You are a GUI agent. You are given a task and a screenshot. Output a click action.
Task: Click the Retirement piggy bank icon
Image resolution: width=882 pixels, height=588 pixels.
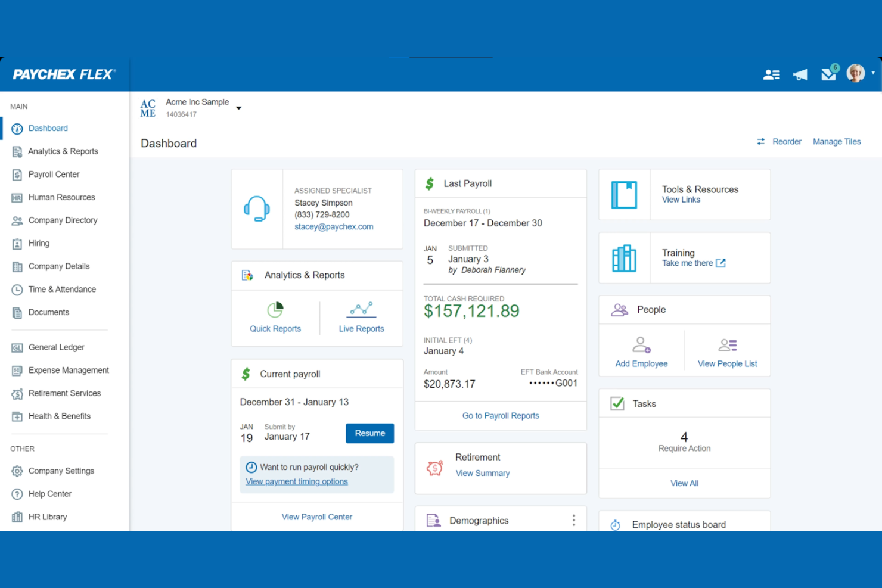(x=434, y=468)
